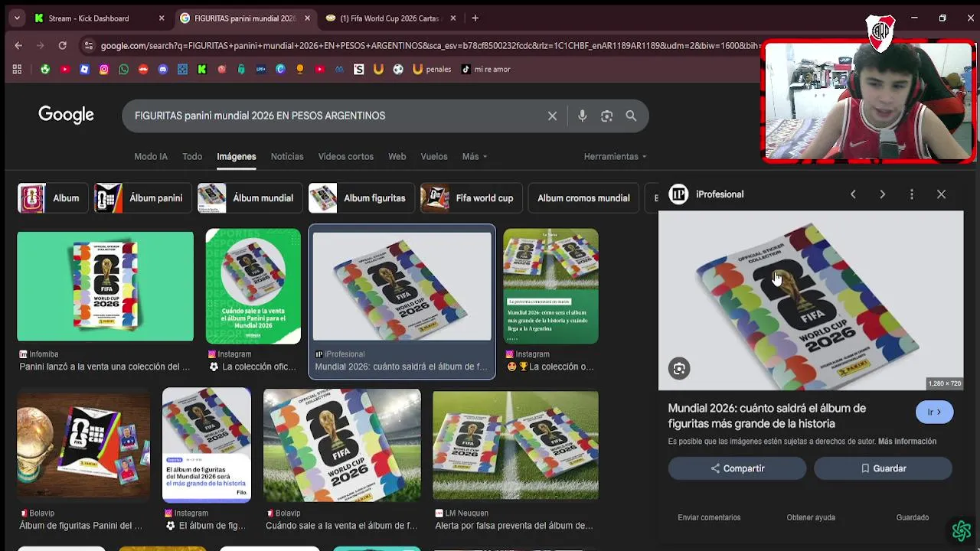Open Guardado link
This screenshot has width=980, height=551.
pos(913,517)
